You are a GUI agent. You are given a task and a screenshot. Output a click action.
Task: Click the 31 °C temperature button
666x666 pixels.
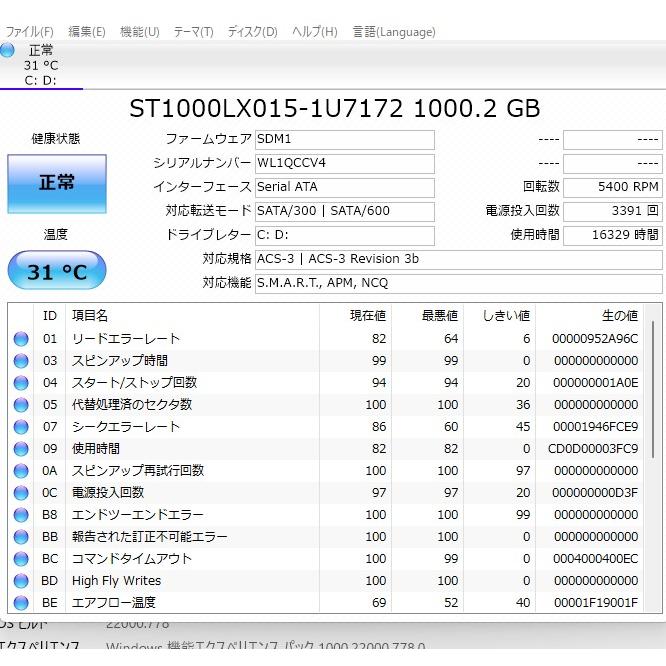[x=57, y=271]
